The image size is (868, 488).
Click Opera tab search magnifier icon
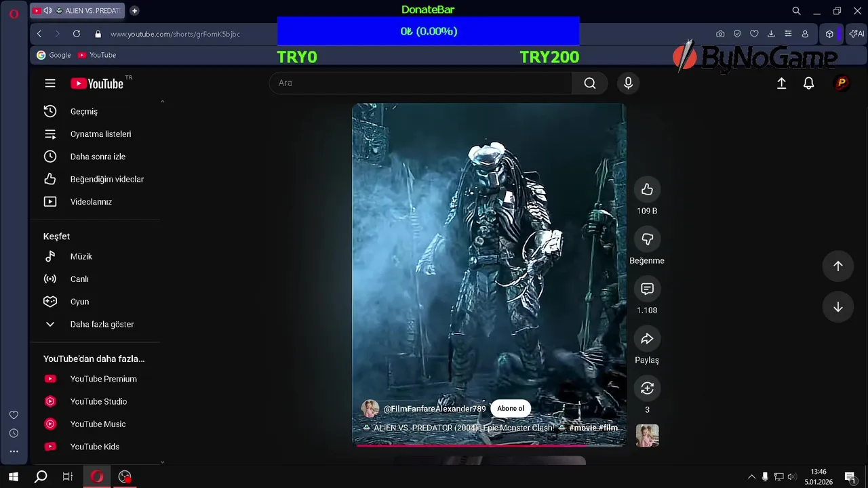tap(797, 11)
